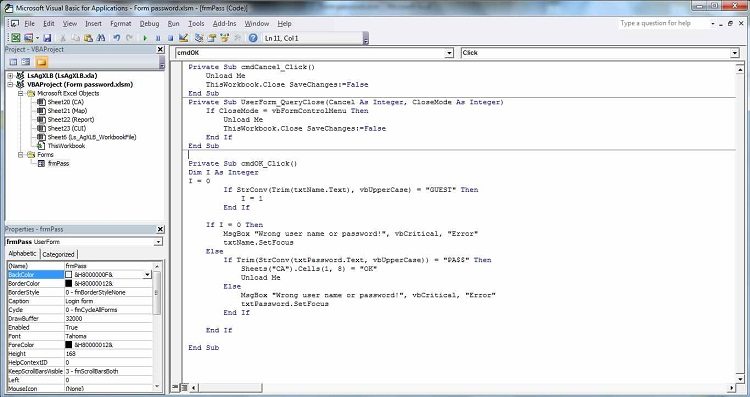Open Project Explorer via its toolbar icon
750x397 pixels.
pyautogui.click(x=199, y=38)
